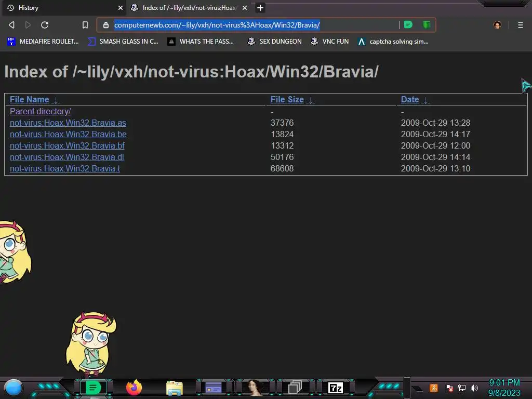Open file not-virus:Hoax.Win32.Bravia.be
The height and width of the screenshot is (399, 532).
tap(68, 135)
